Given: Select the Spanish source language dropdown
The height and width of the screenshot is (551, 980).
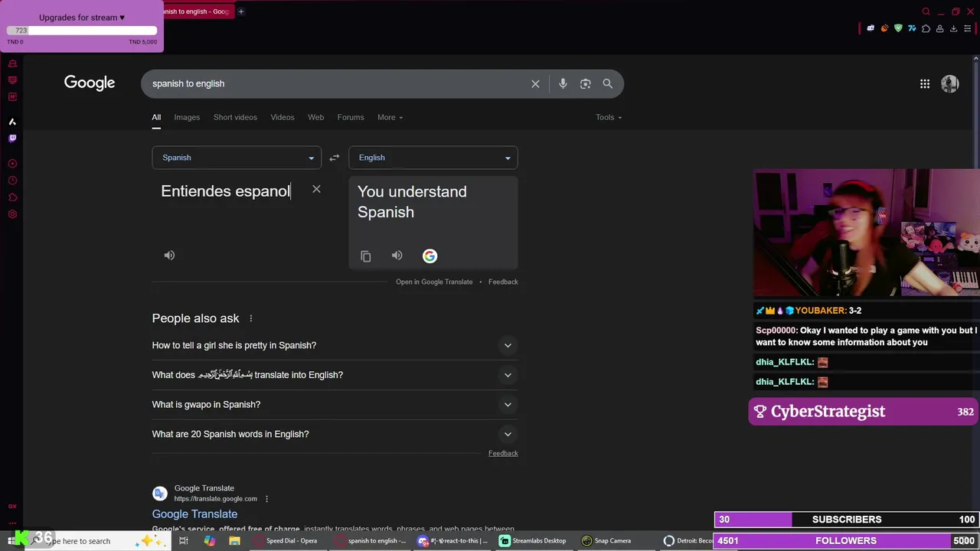Looking at the screenshot, I should (237, 158).
